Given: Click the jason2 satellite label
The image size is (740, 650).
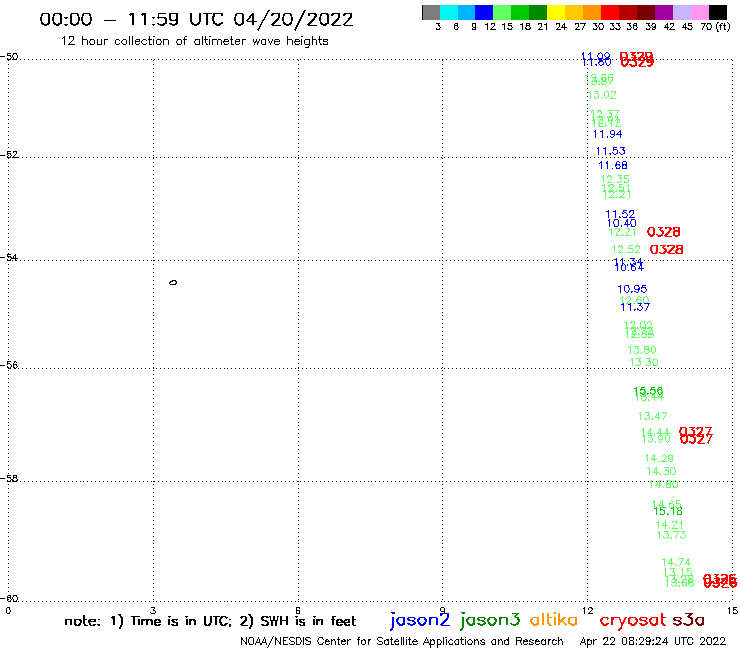Looking at the screenshot, I should [420, 620].
